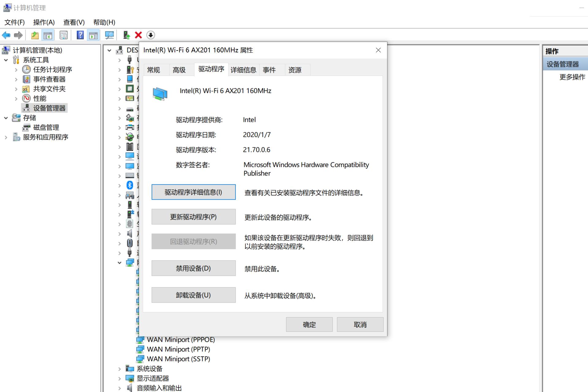Viewport: 588px width, 392px height.
Task: Click the Help question mark toolbar icon
Action: pyautogui.click(x=80, y=35)
